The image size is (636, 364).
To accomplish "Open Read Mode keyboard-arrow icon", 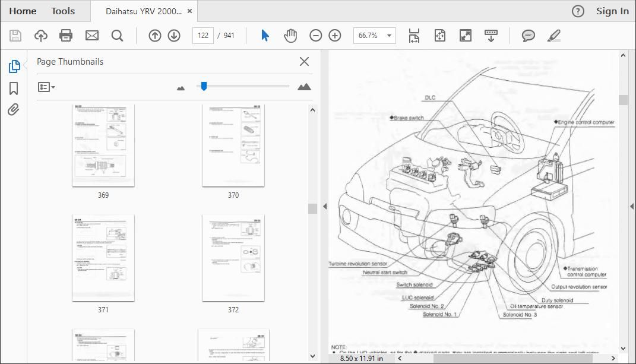I will pyautogui.click(x=491, y=36).
